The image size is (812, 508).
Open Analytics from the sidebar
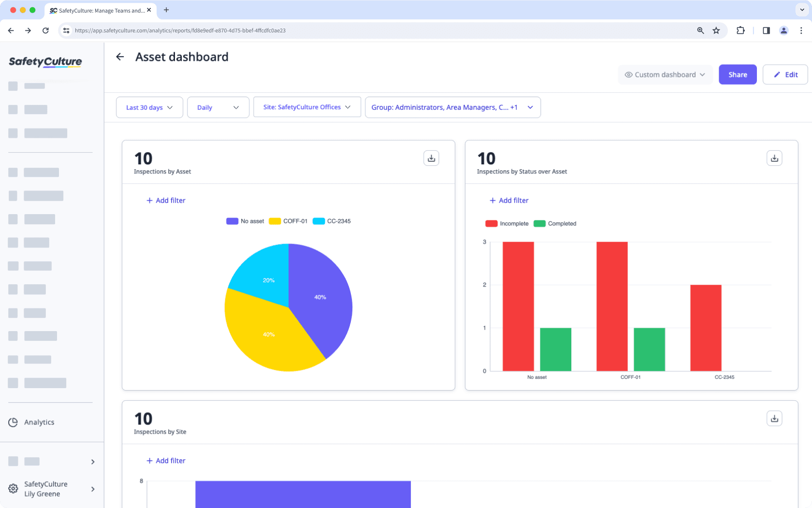(39, 422)
